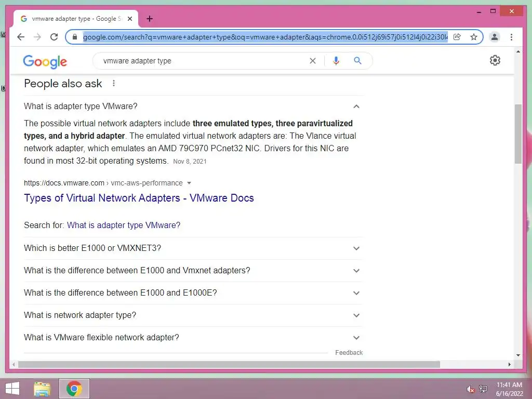
Task: Submit search with the magnifier icon
Action: point(357,61)
